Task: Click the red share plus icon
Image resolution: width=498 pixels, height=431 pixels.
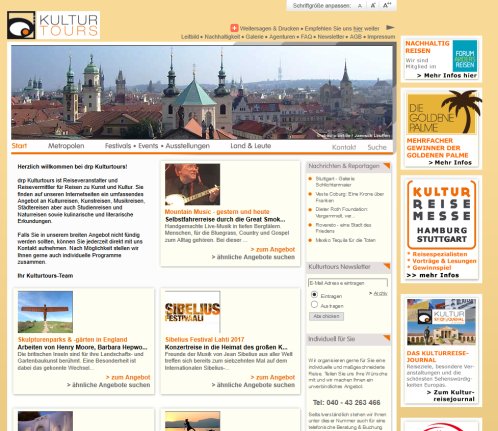Action: click(234, 28)
